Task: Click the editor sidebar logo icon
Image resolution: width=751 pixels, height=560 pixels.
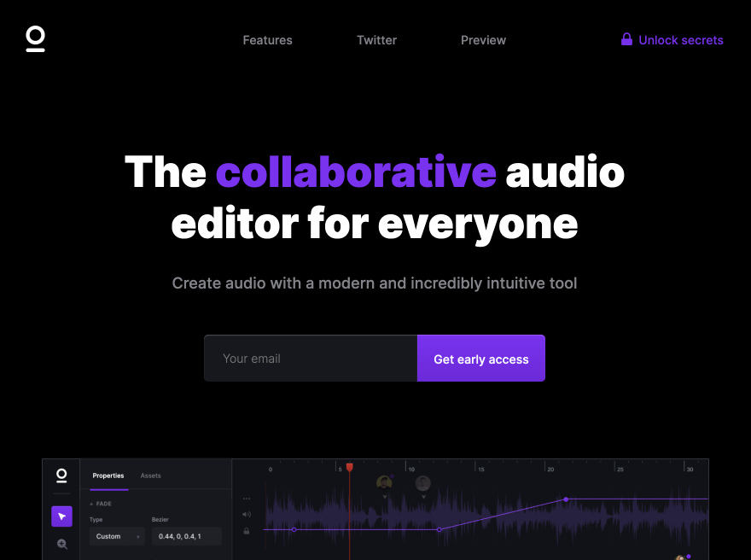Action: tap(61, 475)
